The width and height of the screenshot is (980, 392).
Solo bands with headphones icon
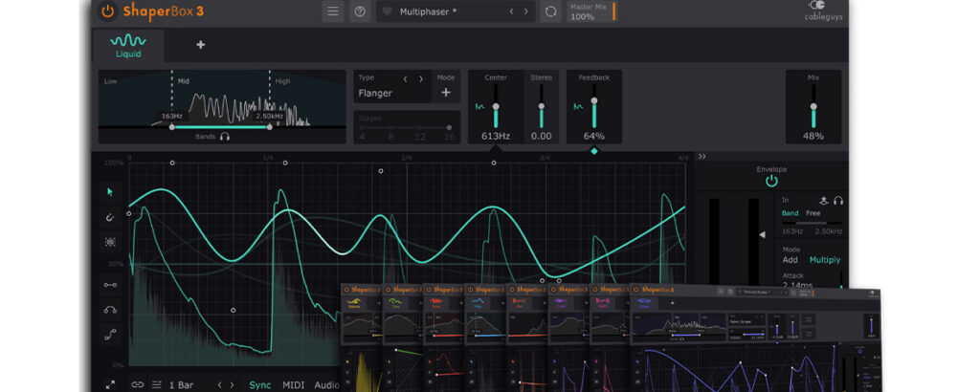tap(225, 136)
